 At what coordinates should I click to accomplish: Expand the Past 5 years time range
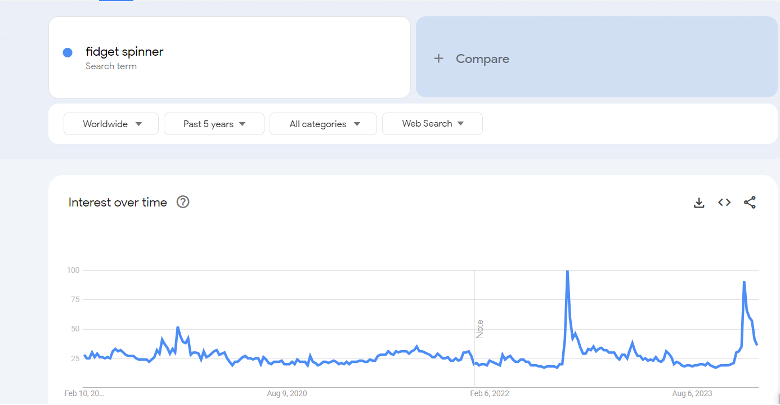pos(214,124)
